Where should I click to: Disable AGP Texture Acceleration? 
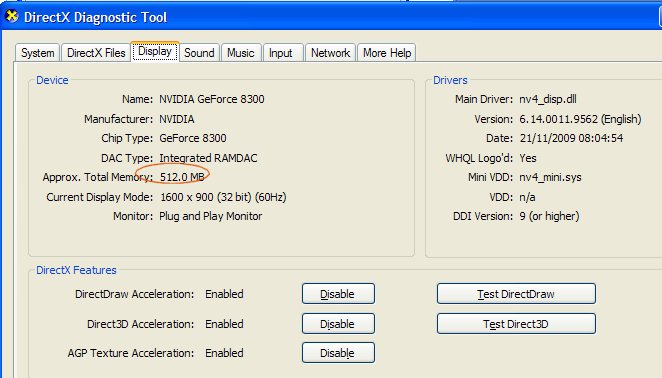pos(338,353)
